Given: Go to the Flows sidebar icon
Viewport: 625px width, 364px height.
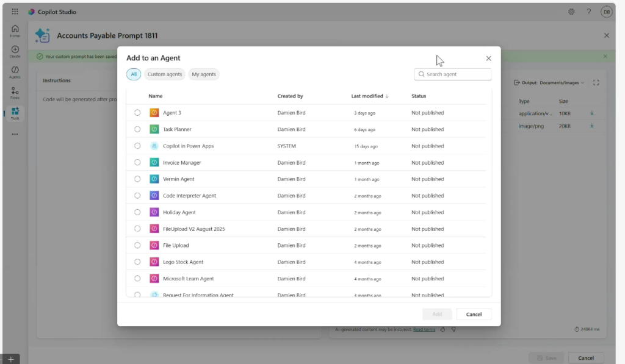Looking at the screenshot, I should click(x=15, y=93).
